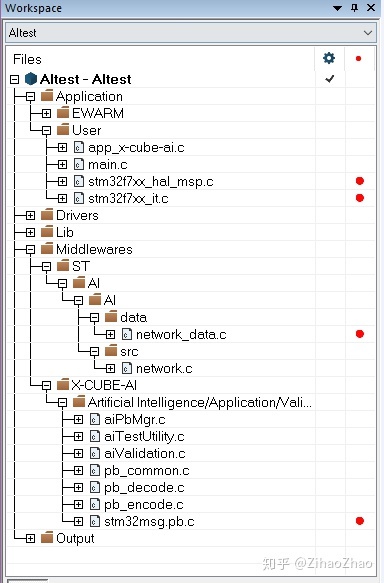Click the X-CUBE-AI folder icon
384x583 pixels.
(63, 385)
